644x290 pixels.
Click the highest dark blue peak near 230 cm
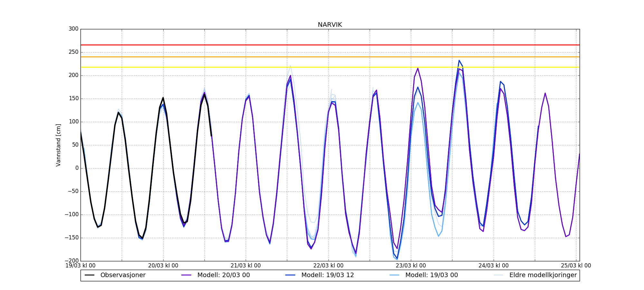click(459, 61)
